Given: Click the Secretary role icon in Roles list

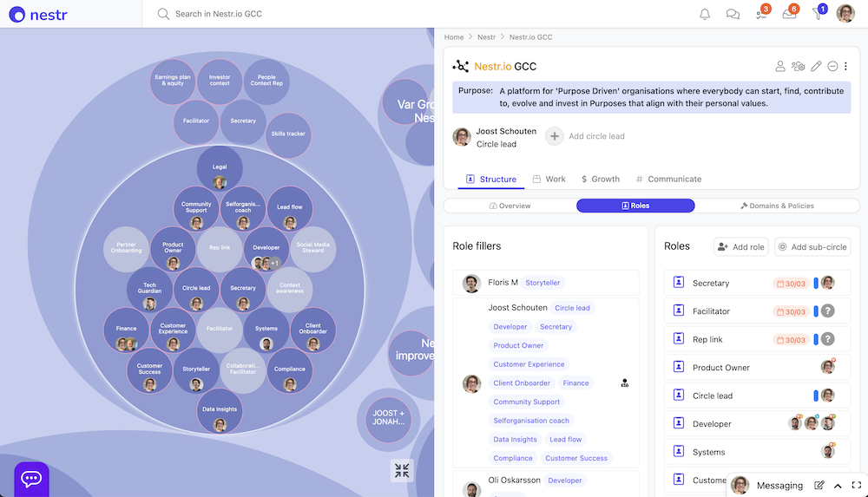Looking at the screenshot, I should (x=679, y=282).
